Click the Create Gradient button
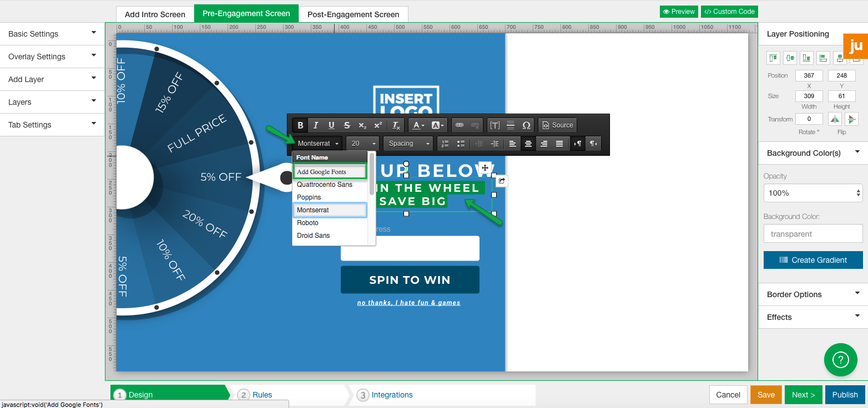 [x=813, y=260]
